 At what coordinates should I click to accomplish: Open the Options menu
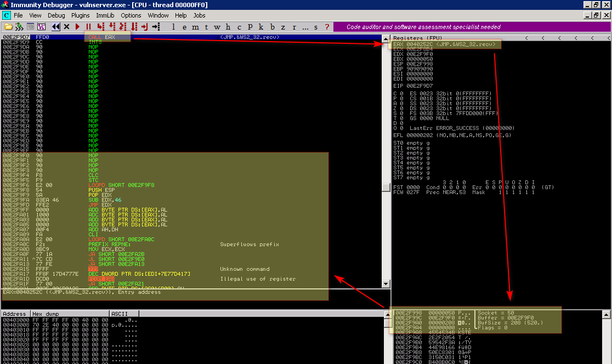coord(131,15)
